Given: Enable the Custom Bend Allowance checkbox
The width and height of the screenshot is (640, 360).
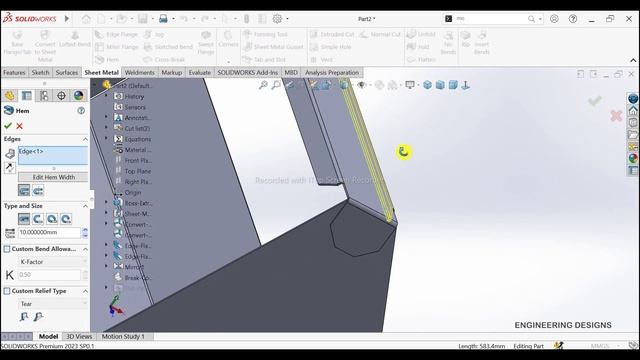Looking at the screenshot, I should pos(7,249).
